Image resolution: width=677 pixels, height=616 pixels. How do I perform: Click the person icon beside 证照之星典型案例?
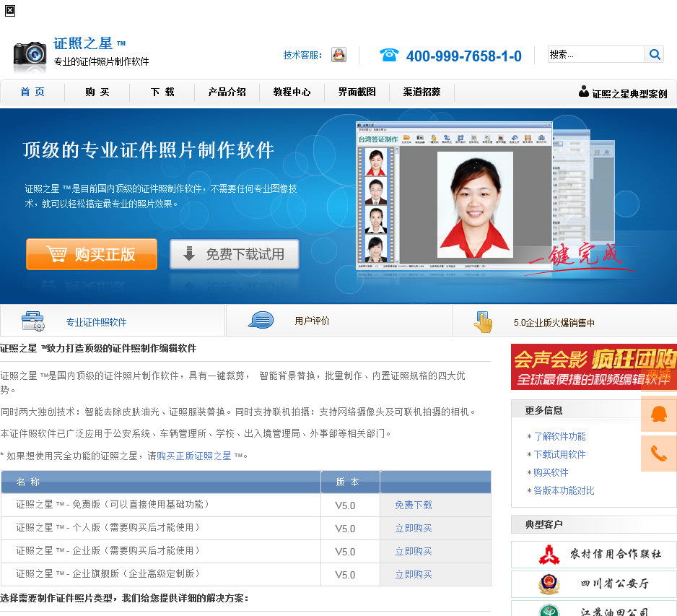[x=584, y=91]
